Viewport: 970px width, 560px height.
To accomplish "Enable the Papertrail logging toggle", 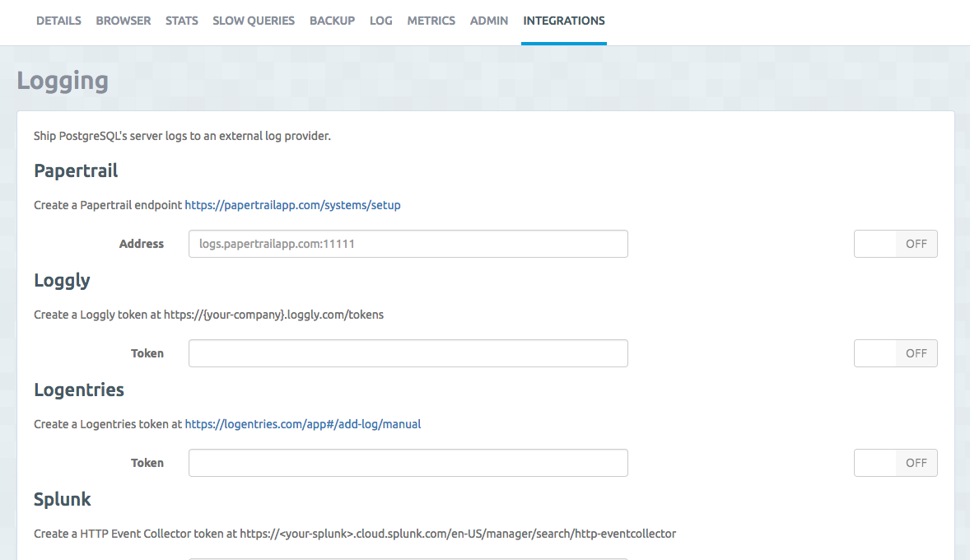I will (895, 243).
